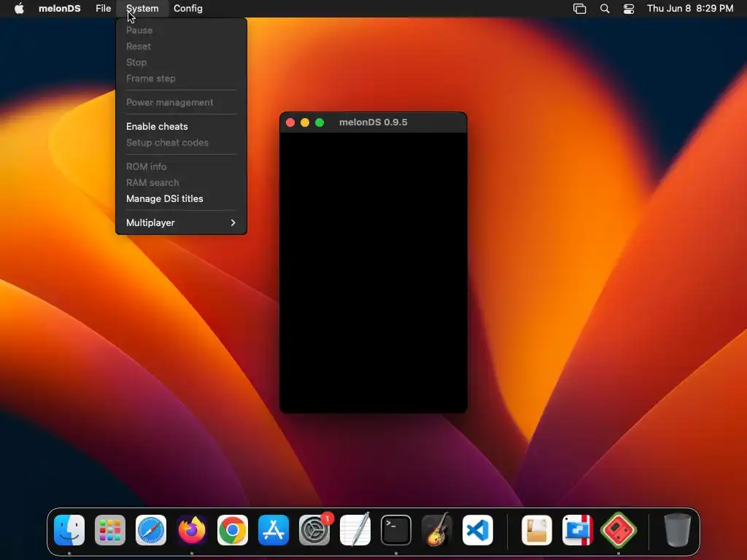This screenshot has width=747, height=560.
Task: Launch GarageBand from the Dock
Action: pos(437,530)
